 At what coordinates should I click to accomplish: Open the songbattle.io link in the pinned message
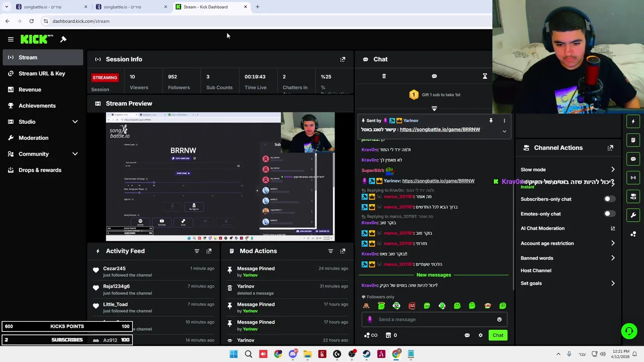coord(440,130)
